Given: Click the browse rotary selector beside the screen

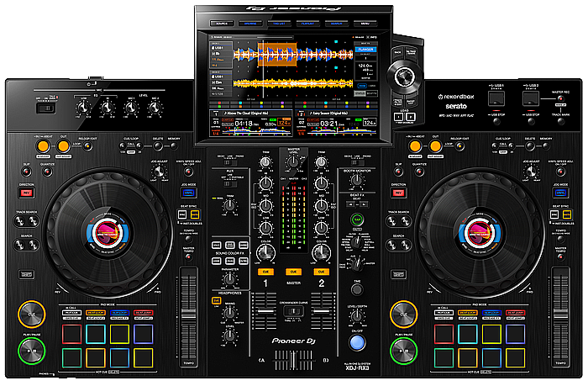Looking at the screenshot, I should pos(403,77).
